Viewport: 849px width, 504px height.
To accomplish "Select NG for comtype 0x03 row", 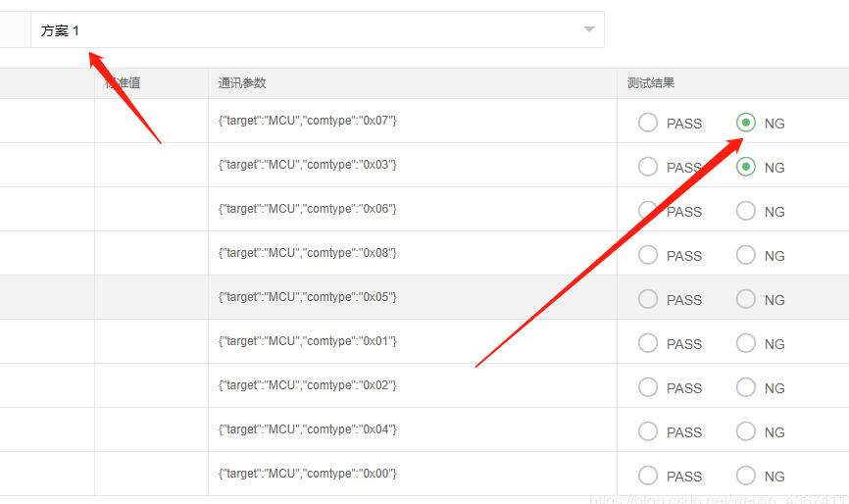I will click(x=746, y=167).
